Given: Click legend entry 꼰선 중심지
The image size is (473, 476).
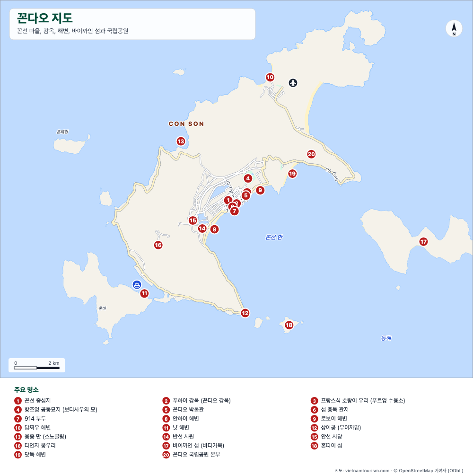Looking at the screenshot, I should (33, 400).
